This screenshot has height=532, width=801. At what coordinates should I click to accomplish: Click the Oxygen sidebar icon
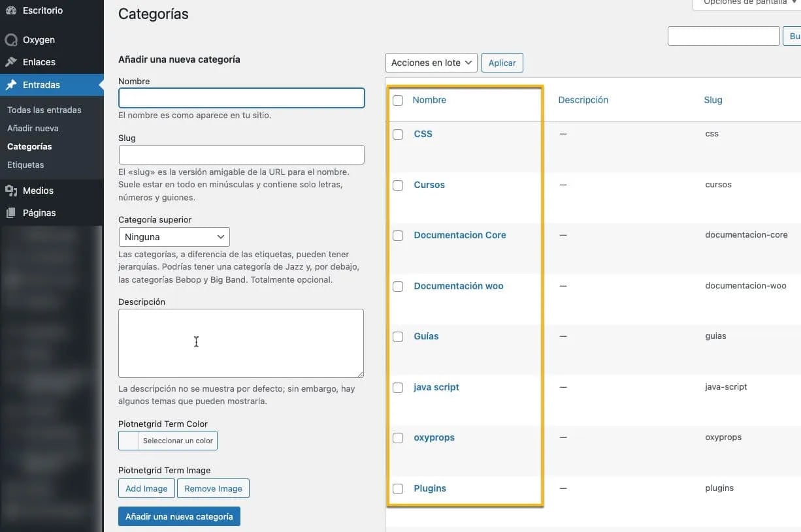pos(10,40)
